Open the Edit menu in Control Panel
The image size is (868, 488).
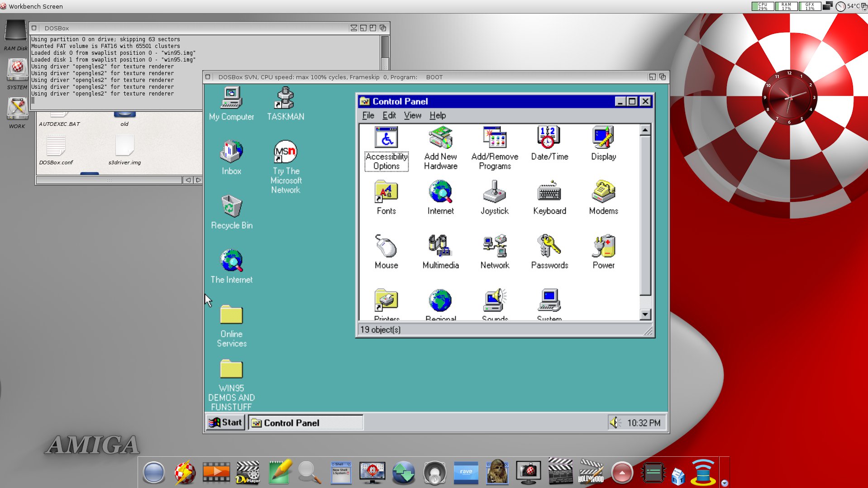coord(389,115)
